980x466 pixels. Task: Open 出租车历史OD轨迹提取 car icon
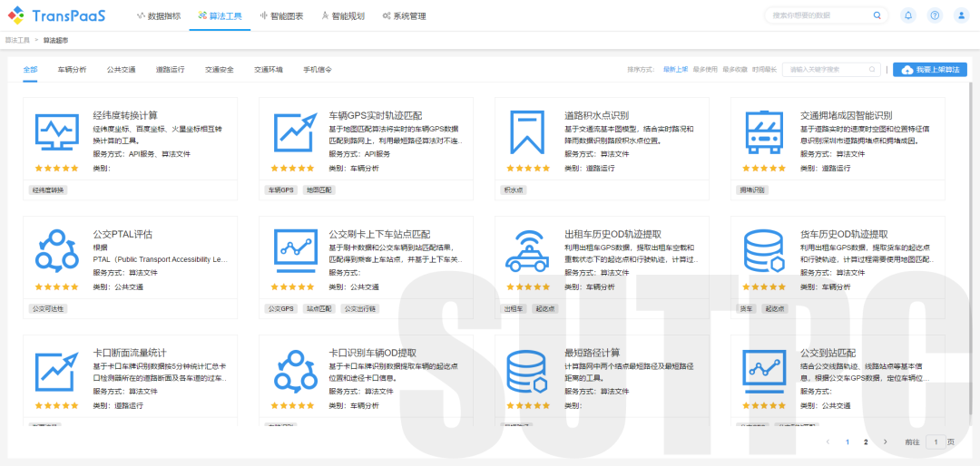pos(528,251)
